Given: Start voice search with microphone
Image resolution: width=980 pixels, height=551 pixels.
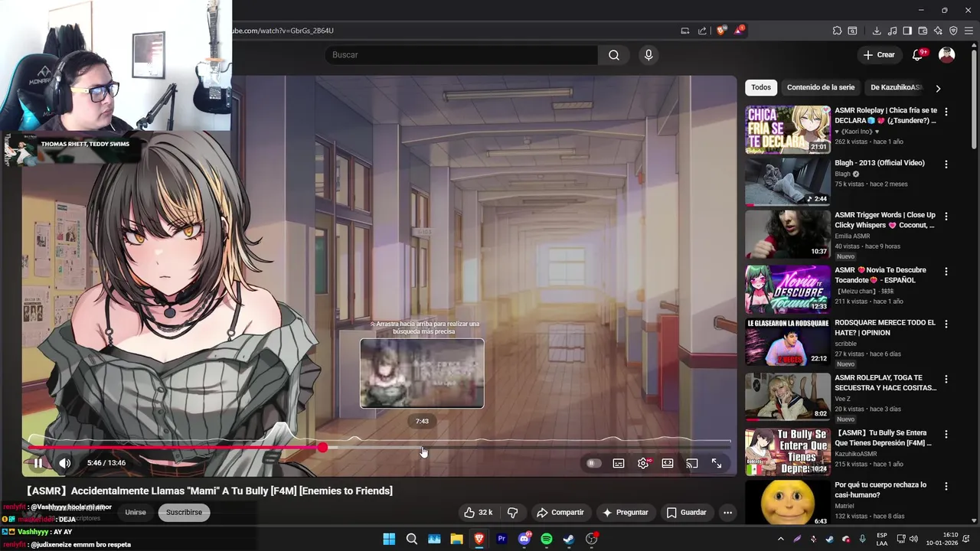Looking at the screenshot, I should (x=648, y=55).
